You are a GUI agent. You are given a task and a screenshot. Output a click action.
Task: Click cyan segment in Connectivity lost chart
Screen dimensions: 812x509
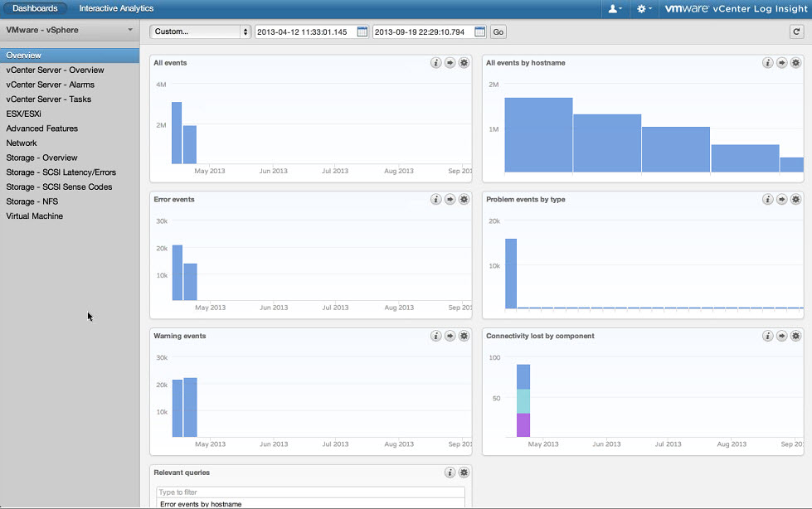click(x=523, y=401)
